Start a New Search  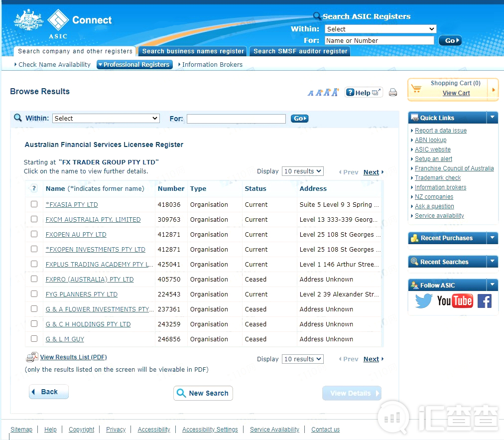(203, 393)
